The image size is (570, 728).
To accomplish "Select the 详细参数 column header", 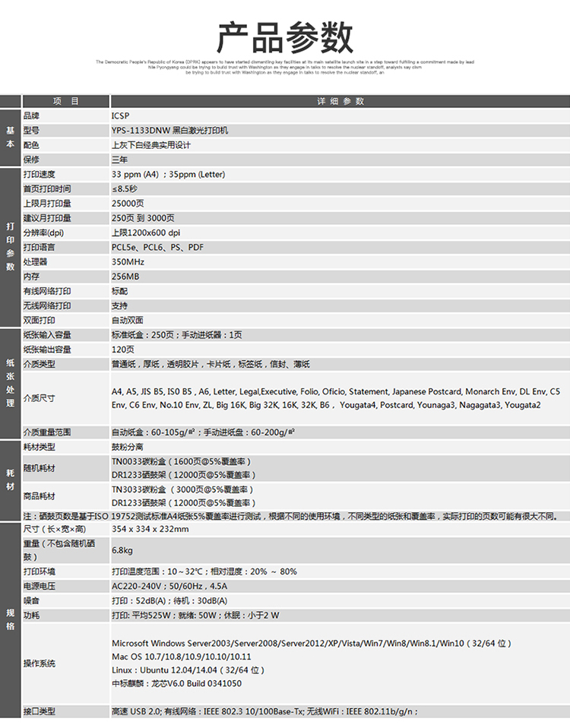I will tap(340, 101).
